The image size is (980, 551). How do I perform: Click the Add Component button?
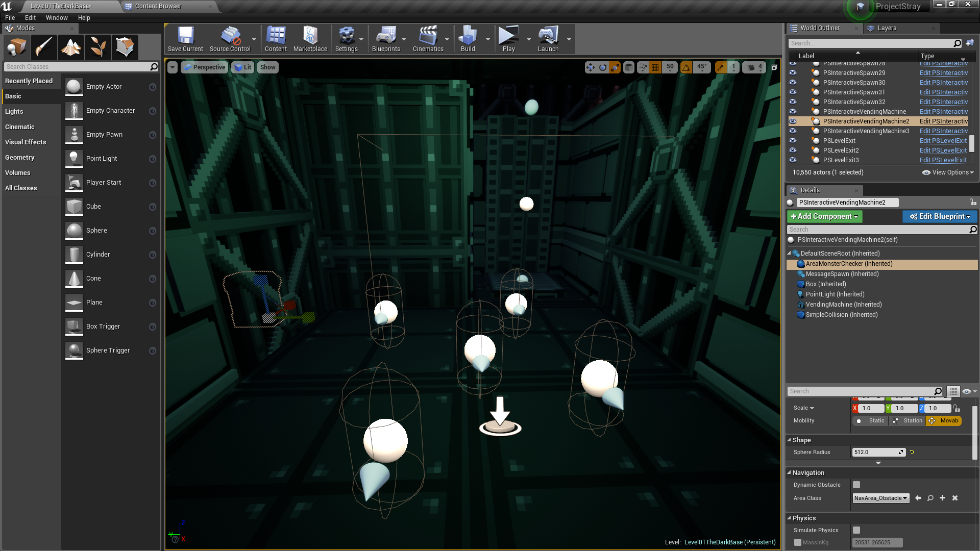tap(824, 216)
